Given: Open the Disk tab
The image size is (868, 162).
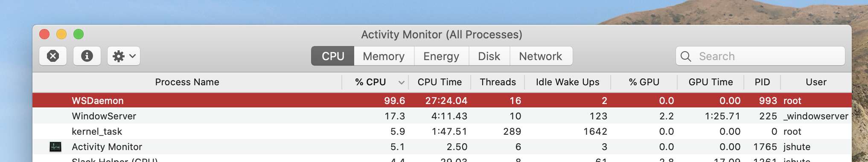Looking at the screenshot, I should (489, 56).
